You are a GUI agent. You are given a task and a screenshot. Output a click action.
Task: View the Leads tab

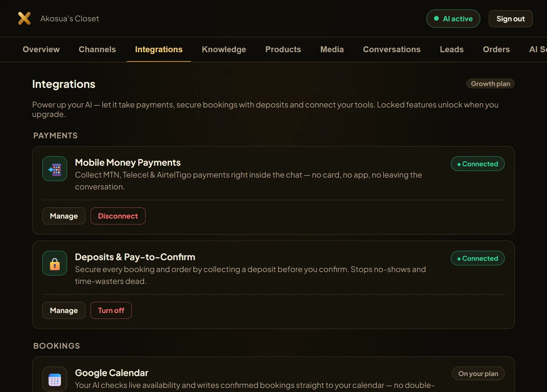click(x=452, y=50)
